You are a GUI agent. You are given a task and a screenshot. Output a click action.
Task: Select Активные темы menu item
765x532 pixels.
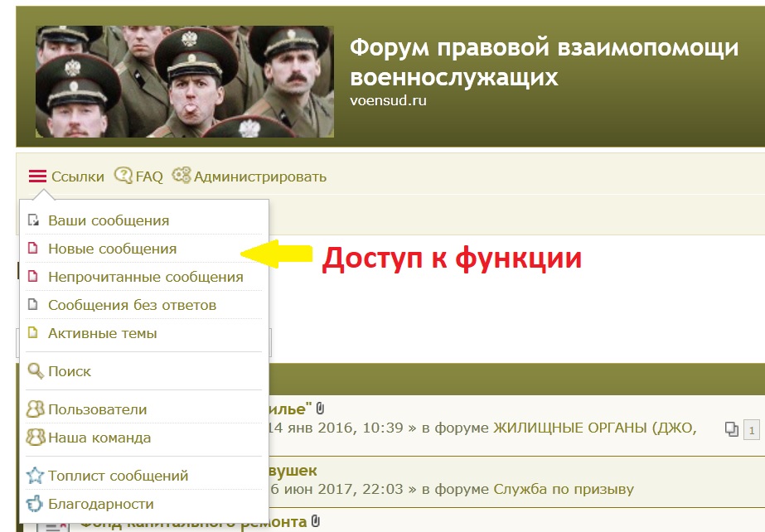102,333
